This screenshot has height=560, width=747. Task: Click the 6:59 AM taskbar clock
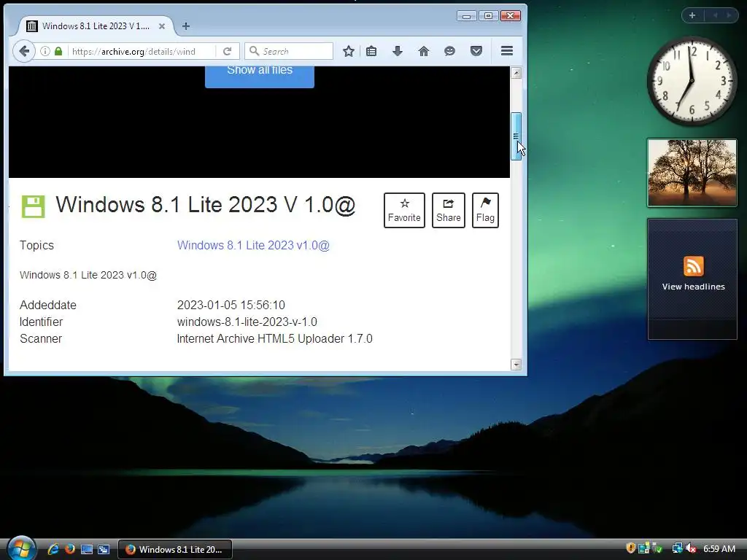coord(719,548)
